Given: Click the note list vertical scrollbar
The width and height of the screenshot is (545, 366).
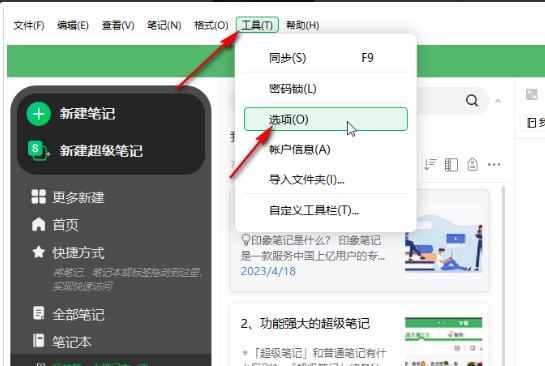Looking at the screenshot, I should 503,275.
